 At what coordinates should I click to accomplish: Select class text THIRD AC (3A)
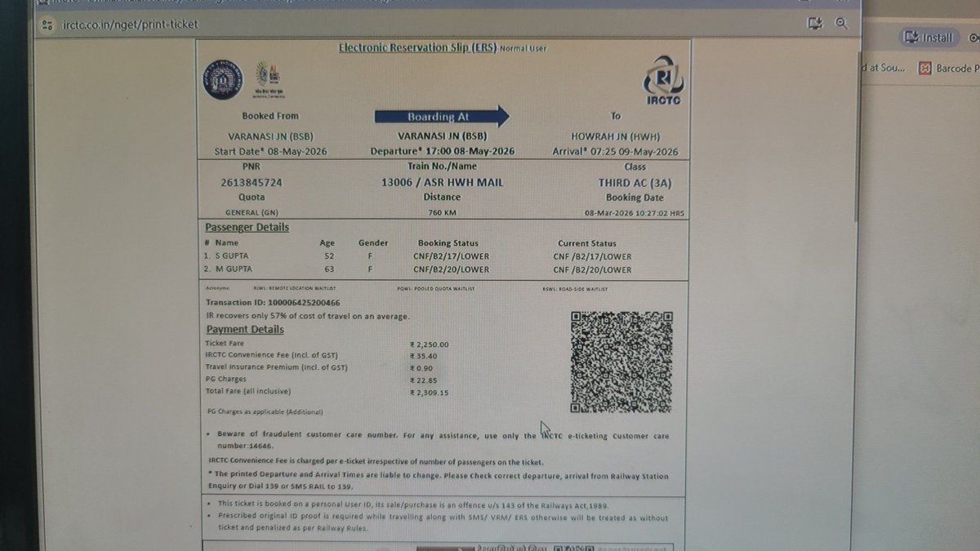pos(635,183)
